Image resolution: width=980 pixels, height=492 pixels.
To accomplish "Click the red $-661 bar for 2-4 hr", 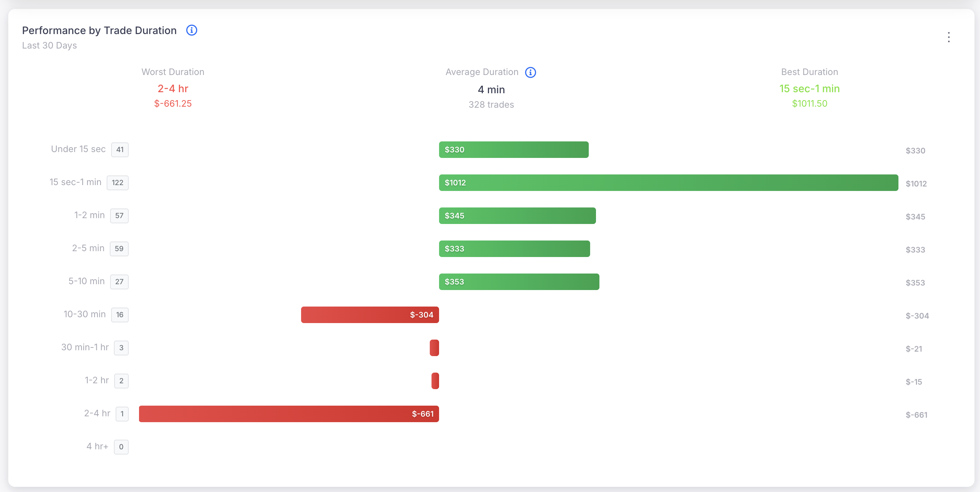I will pyautogui.click(x=289, y=414).
